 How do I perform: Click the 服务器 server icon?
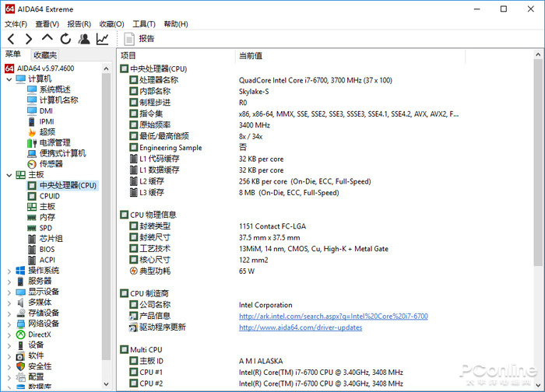[x=20, y=282]
